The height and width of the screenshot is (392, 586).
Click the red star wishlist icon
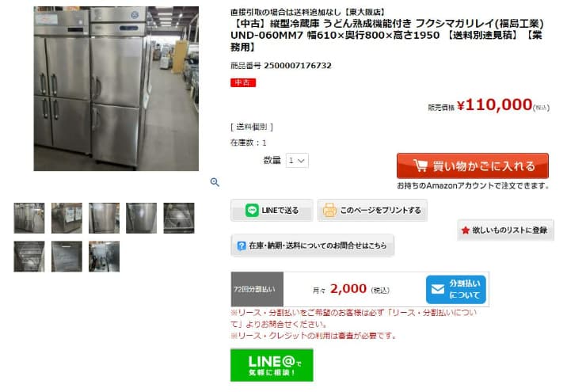coord(466,230)
